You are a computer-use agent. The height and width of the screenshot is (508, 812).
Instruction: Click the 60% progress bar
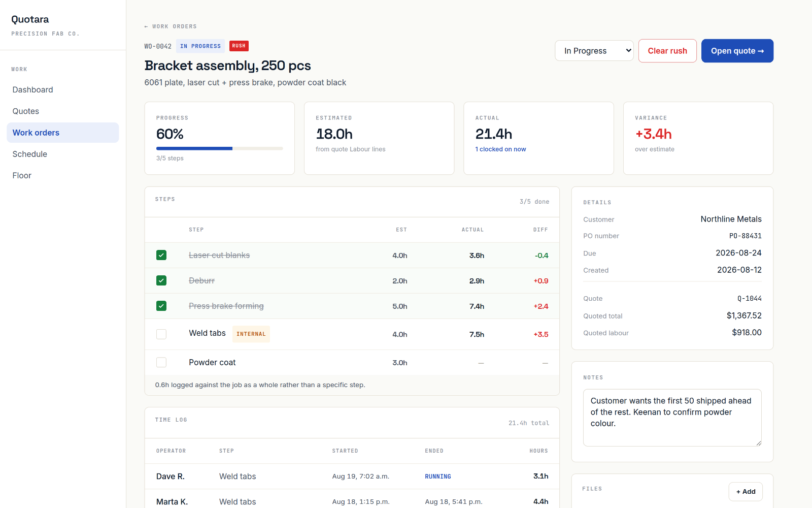pos(220,148)
